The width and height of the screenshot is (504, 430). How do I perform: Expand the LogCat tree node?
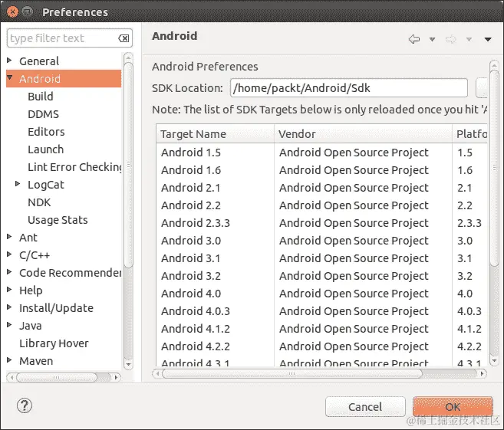(18, 184)
